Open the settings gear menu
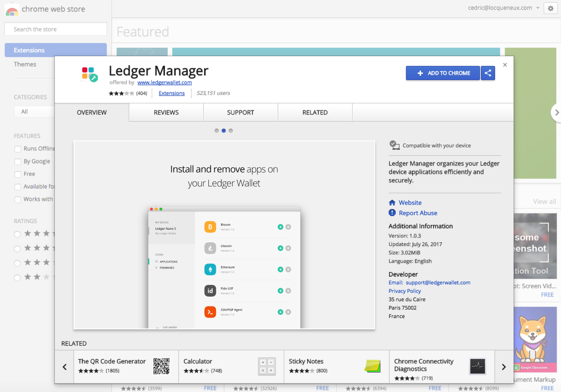Viewport: 561px width, 392px height. (550, 8)
